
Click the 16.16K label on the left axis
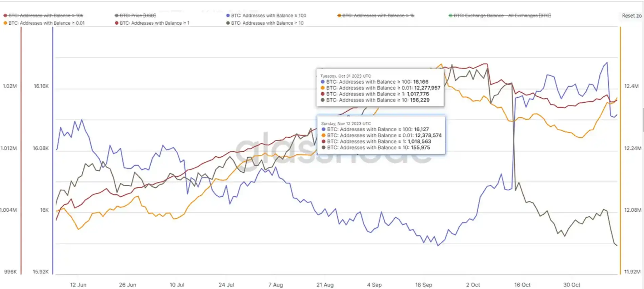[41, 86]
